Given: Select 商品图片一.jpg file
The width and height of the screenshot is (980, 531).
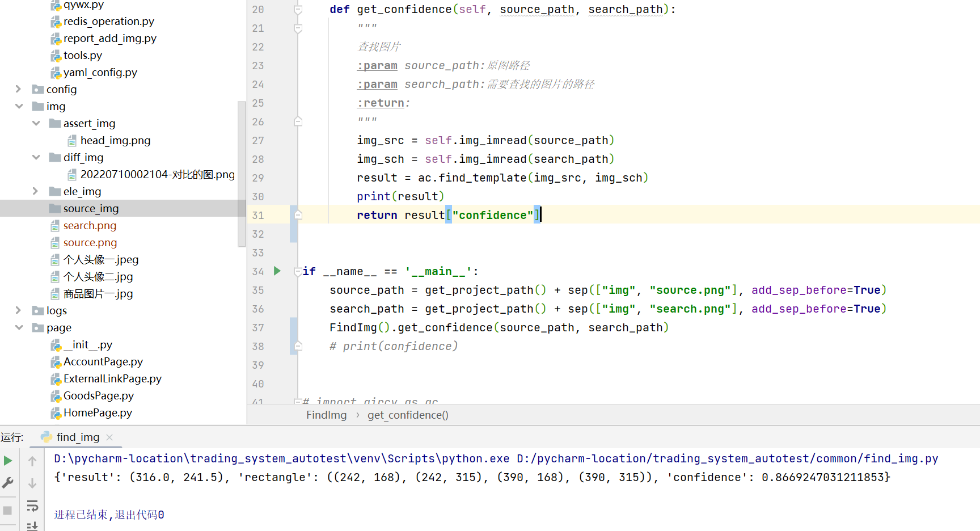Looking at the screenshot, I should tap(98, 293).
